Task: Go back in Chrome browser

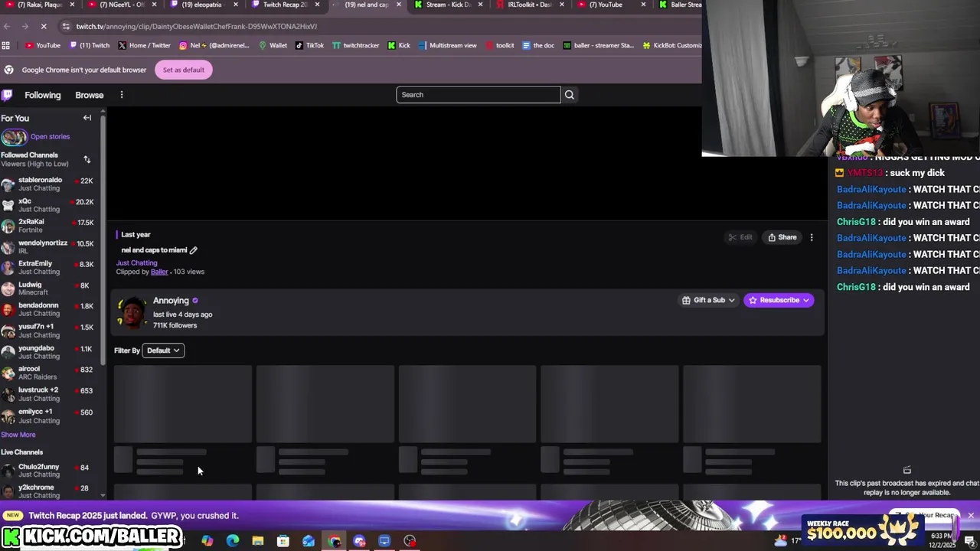Action: pos(7,26)
